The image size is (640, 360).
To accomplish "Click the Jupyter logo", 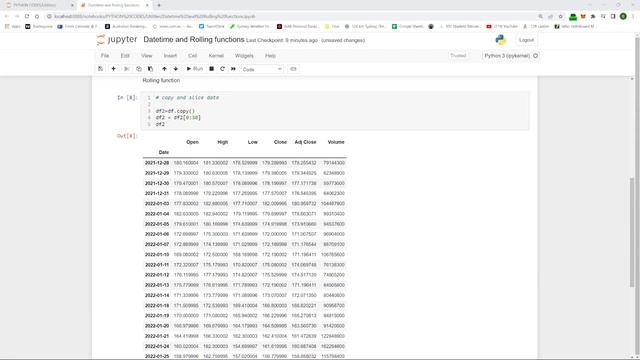I will (x=117, y=40).
